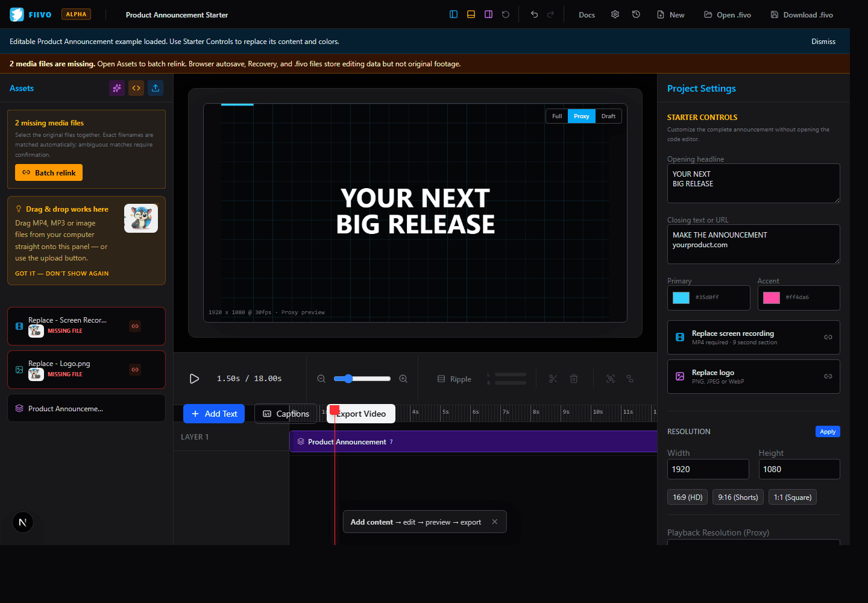
Task: Open the AI sparkle tool in Assets
Action: (117, 88)
